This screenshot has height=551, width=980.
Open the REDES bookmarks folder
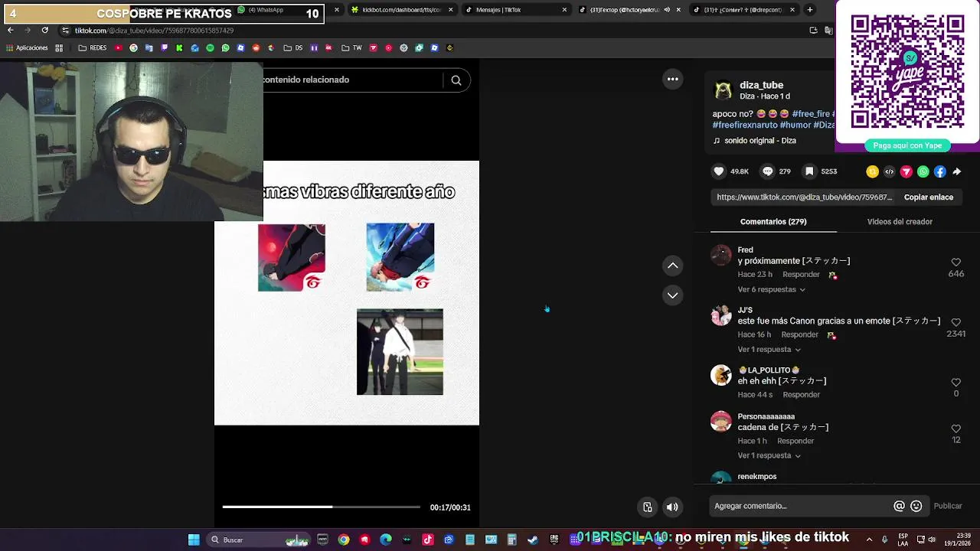pos(92,47)
